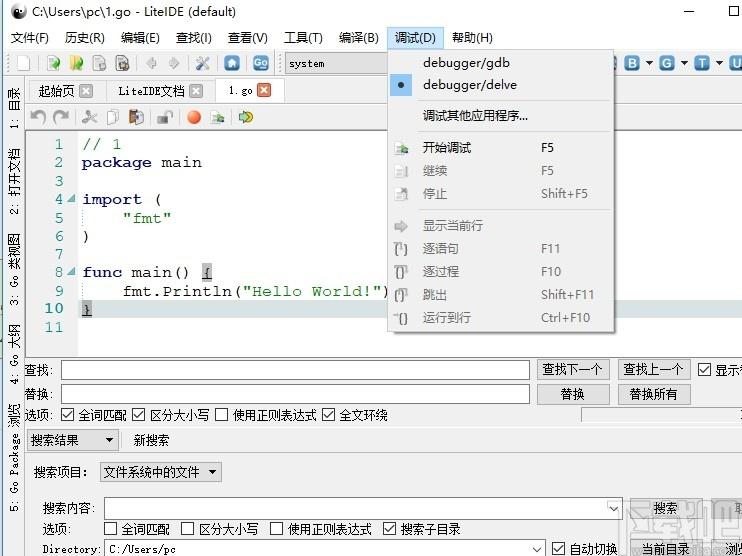Open the 编辑(E) menu

coord(140,38)
